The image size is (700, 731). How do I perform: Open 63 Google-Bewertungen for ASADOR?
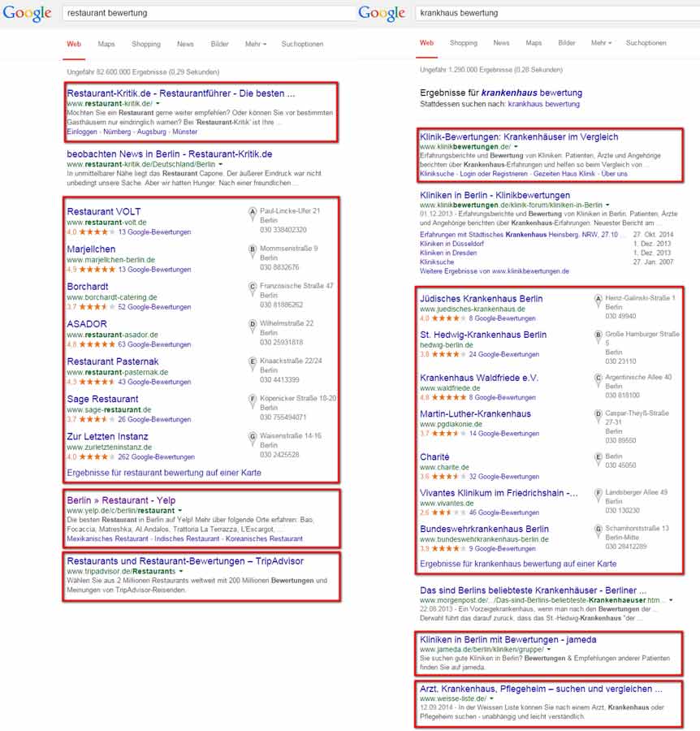click(154, 344)
